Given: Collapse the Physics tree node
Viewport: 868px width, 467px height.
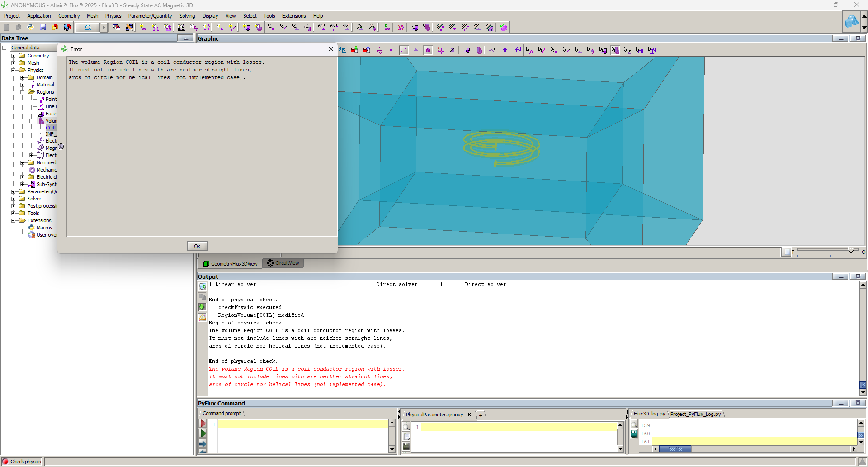Looking at the screenshot, I should click(14, 70).
